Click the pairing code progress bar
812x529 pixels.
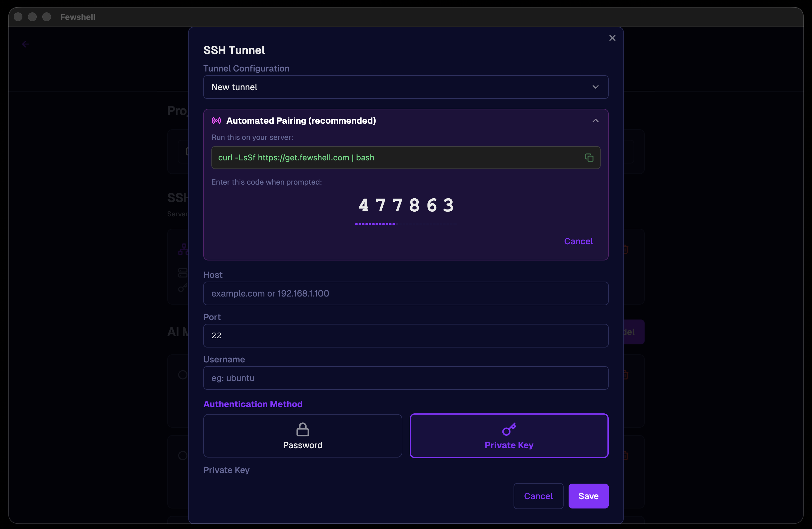tap(405, 224)
